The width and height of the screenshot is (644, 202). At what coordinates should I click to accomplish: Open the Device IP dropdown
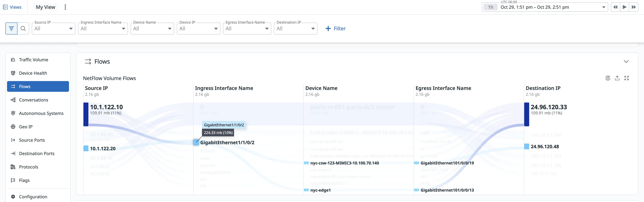(198, 28)
